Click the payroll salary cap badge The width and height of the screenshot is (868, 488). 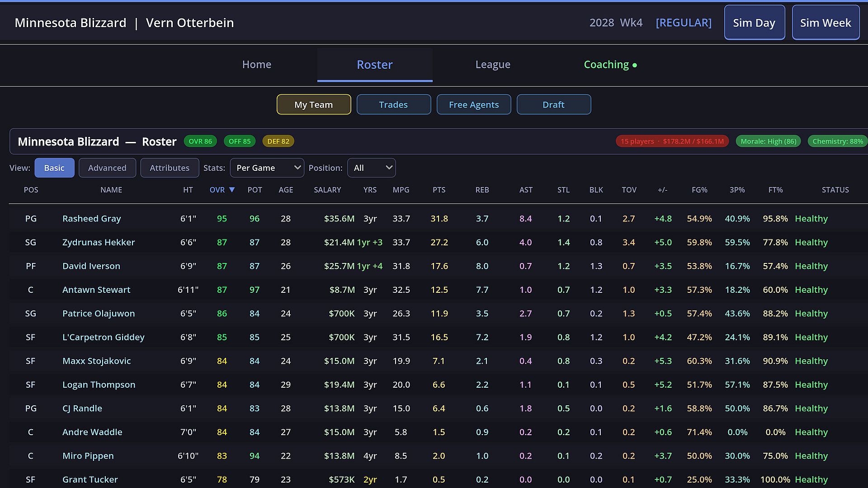tap(672, 141)
